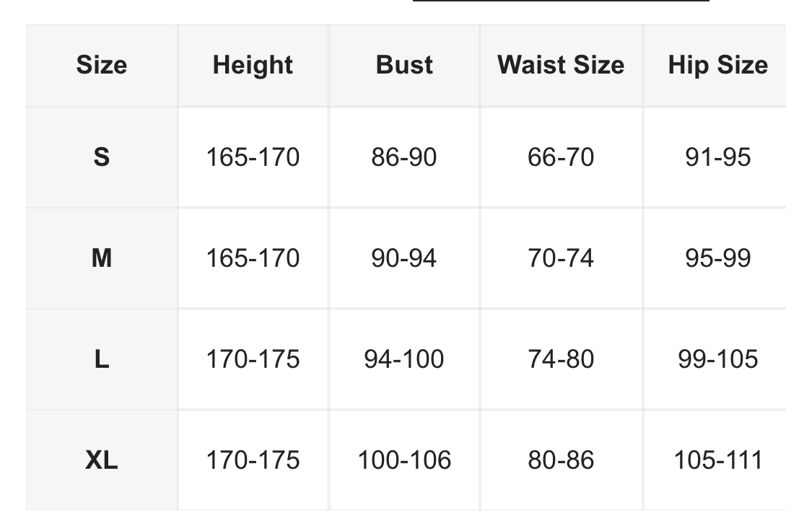Click bust measurement 86-90
The image size is (812, 520).
tap(404, 157)
